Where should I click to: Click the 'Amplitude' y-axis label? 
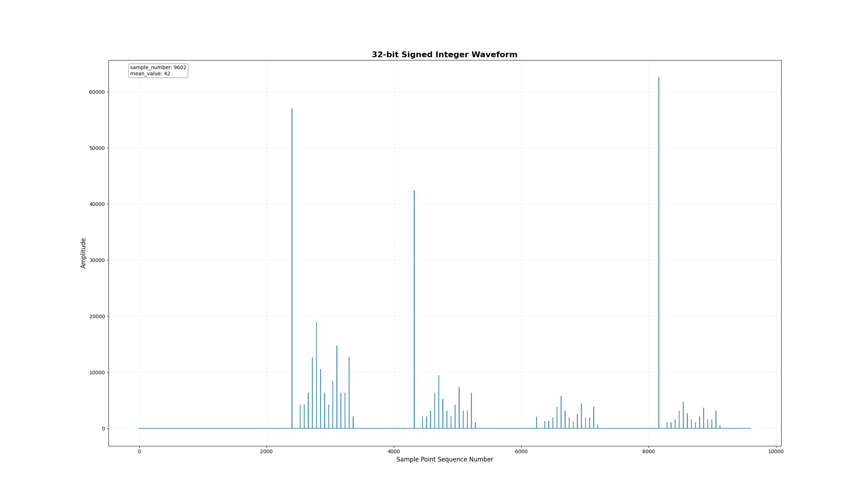[x=84, y=253]
